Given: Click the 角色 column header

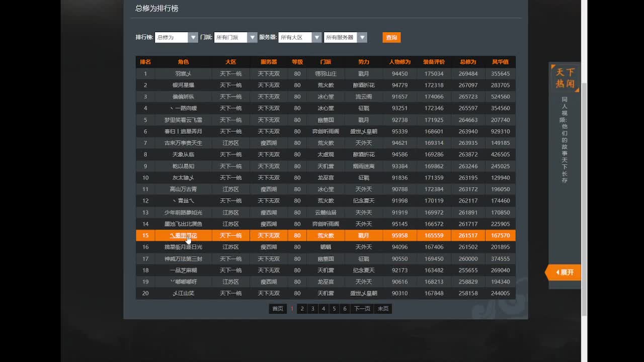Looking at the screenshot, I should tap(183, 62).
